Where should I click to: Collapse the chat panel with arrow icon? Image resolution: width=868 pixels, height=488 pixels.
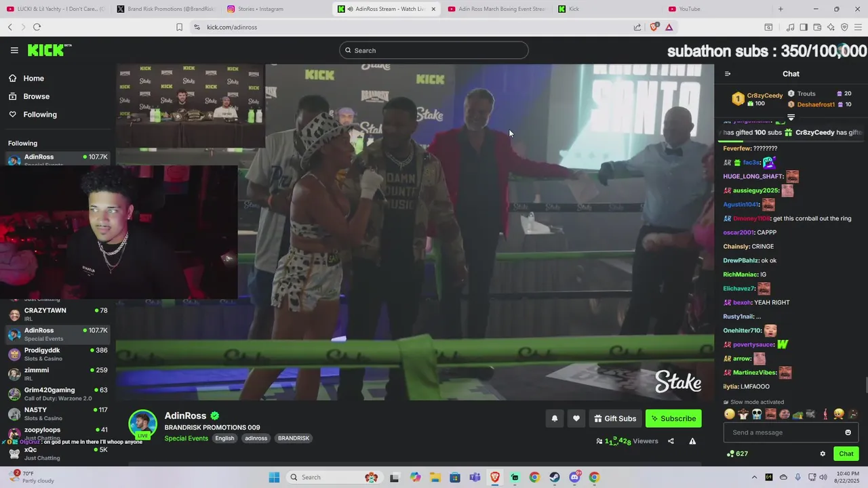click(728, 74)
